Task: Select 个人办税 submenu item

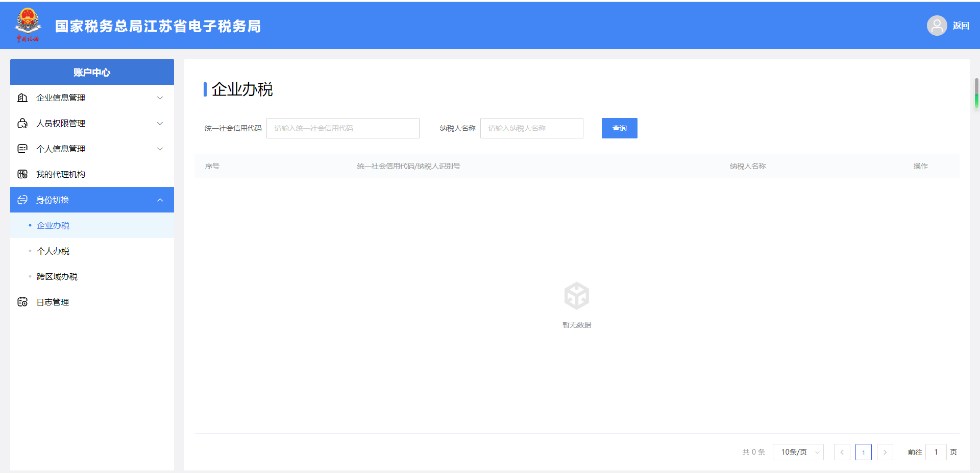Action: pos(53,251)
